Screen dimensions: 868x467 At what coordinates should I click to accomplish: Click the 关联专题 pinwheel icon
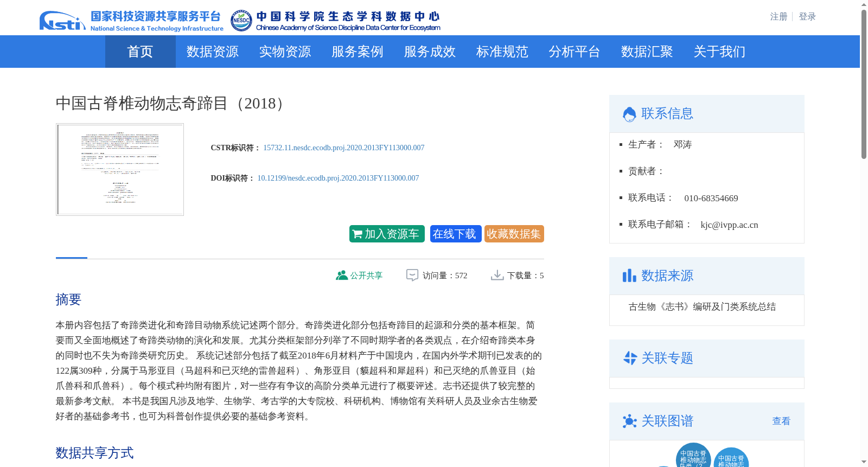629,358
